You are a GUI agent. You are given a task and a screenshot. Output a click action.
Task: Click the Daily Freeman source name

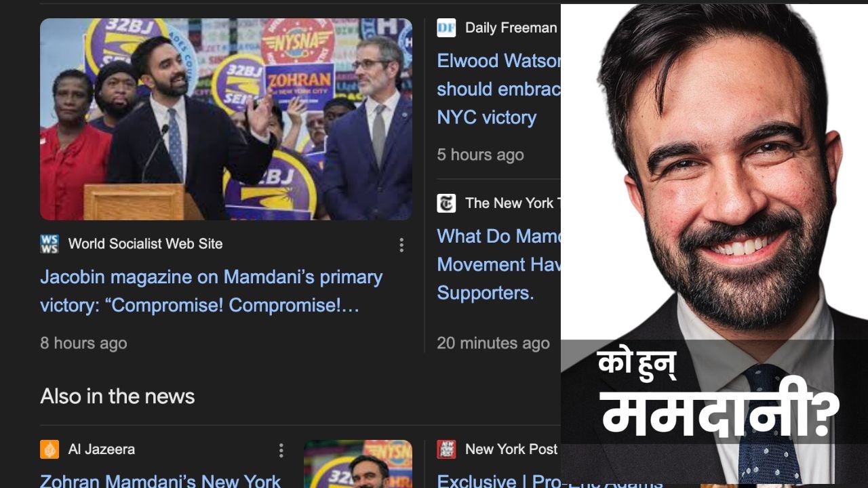point(511,28)
